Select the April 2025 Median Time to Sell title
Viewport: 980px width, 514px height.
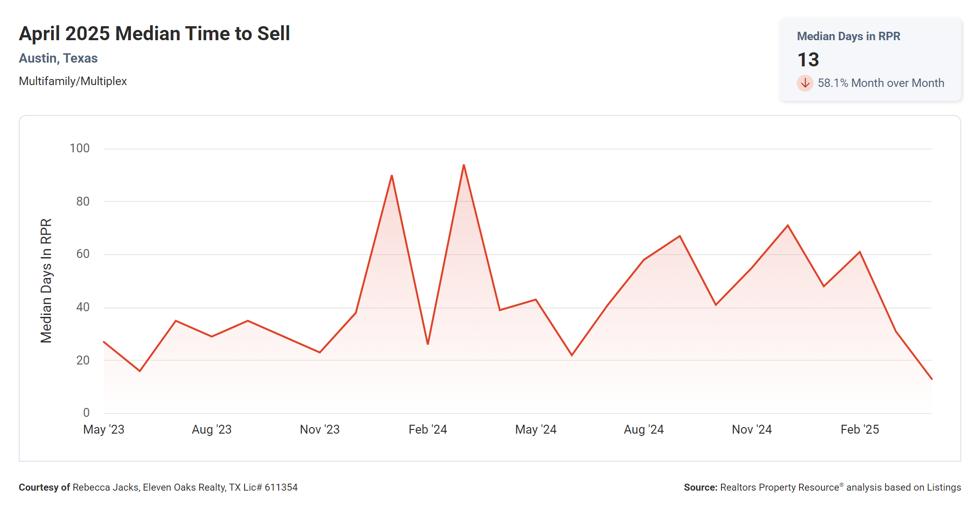(154, 34)
